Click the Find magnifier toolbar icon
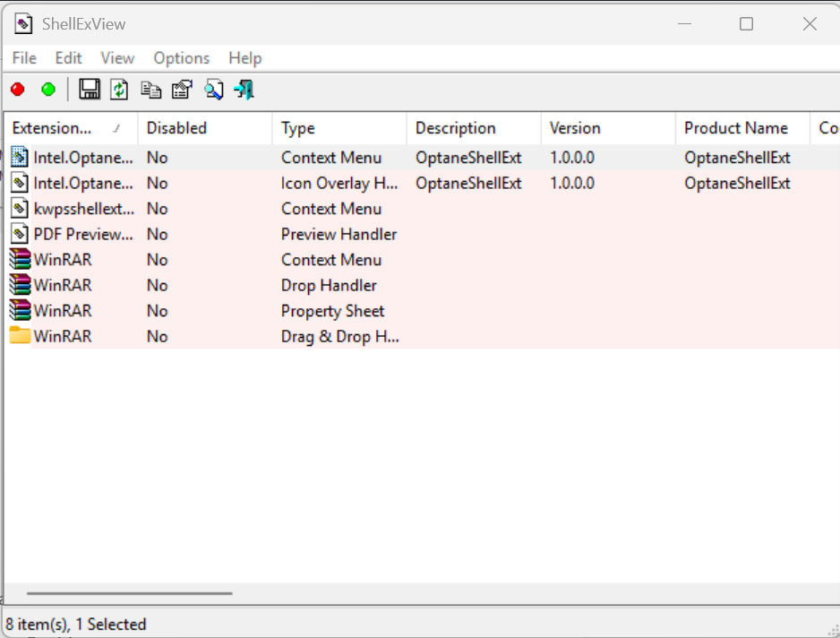 [214, 89]
